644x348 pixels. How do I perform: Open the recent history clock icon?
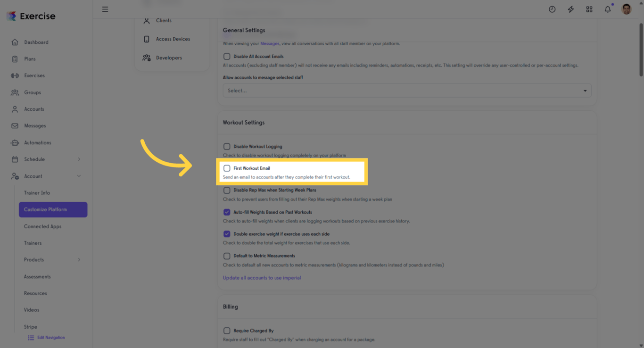(x=552, y=9)
